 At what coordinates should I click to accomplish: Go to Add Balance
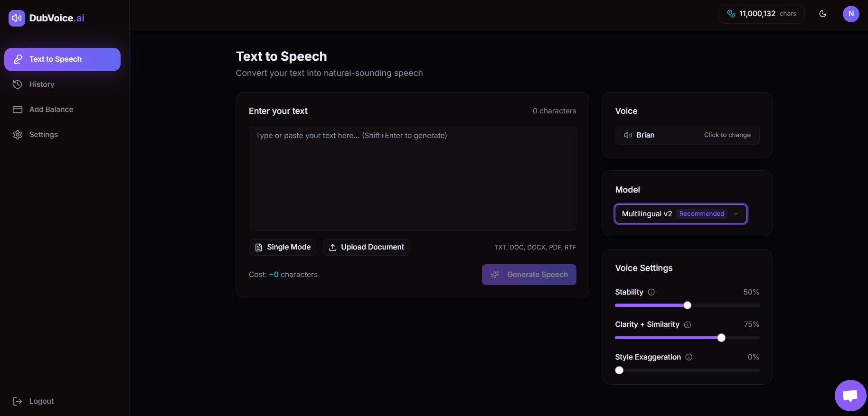[x=62, y=110]
